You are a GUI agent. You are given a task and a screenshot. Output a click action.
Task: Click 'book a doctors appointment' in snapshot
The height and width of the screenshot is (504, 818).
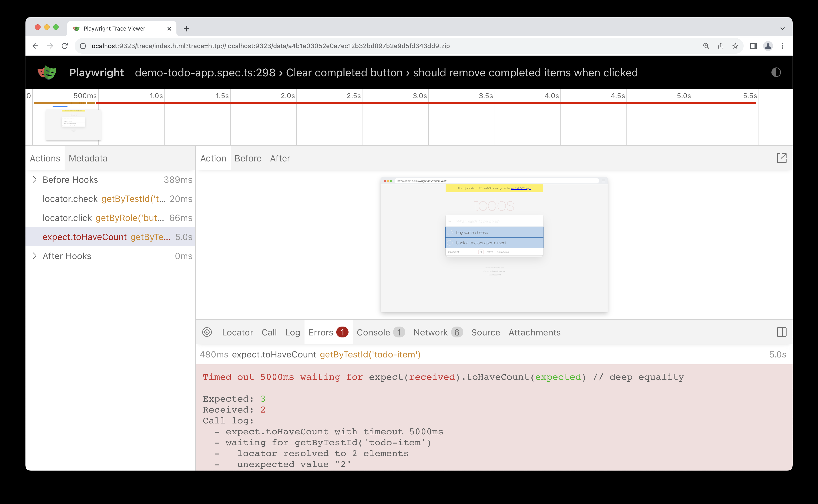tap(494, 243)
